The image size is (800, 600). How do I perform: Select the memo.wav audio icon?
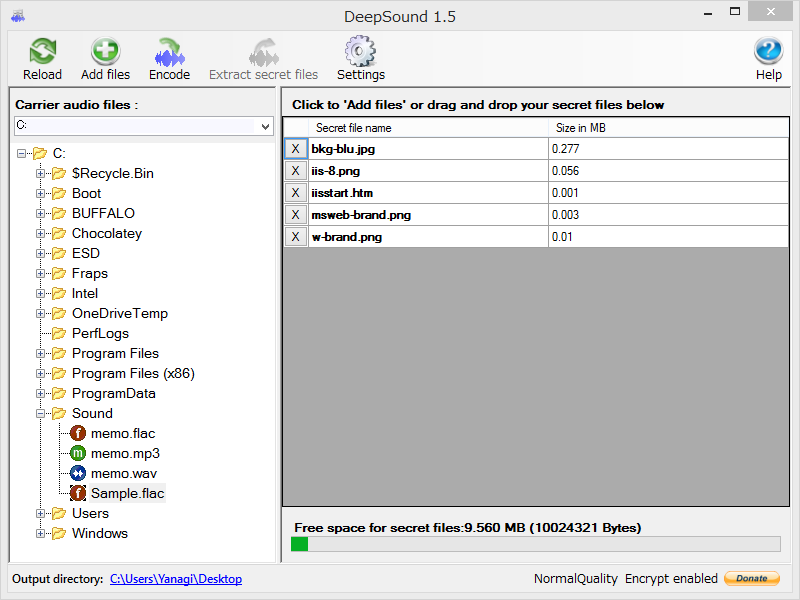tap(78, 473)
